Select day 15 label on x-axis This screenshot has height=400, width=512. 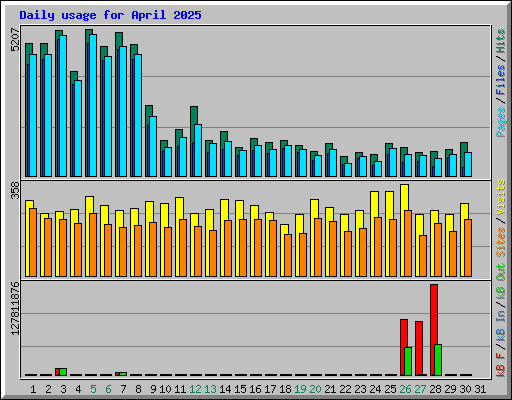(x=240, y=389)
